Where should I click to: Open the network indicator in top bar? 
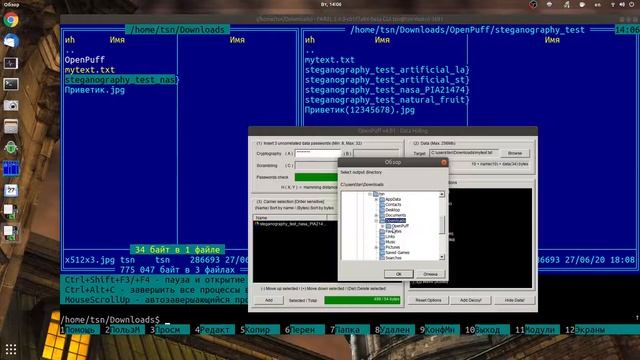[x=613, y=4]
